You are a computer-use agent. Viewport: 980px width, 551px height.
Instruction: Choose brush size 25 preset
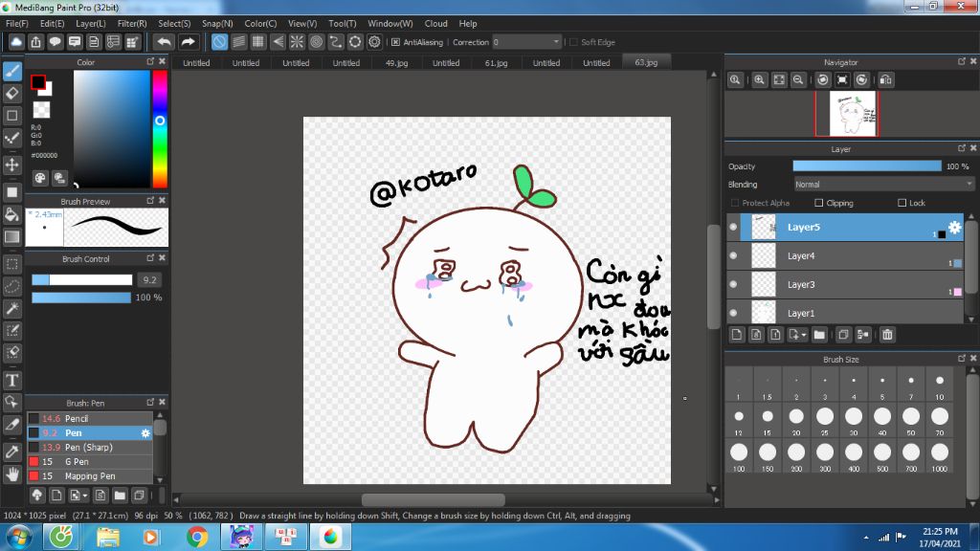(825, 420)
